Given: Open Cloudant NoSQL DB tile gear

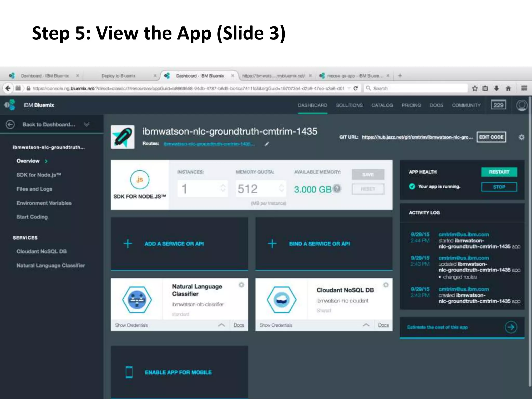Looking at the screenshot, I should pos(386,285).
